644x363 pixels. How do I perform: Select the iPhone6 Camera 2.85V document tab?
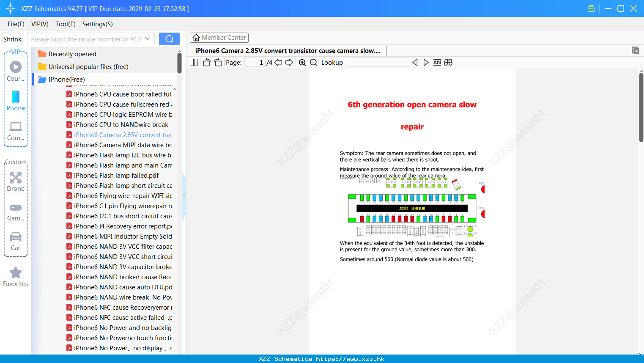pos(288,51)
